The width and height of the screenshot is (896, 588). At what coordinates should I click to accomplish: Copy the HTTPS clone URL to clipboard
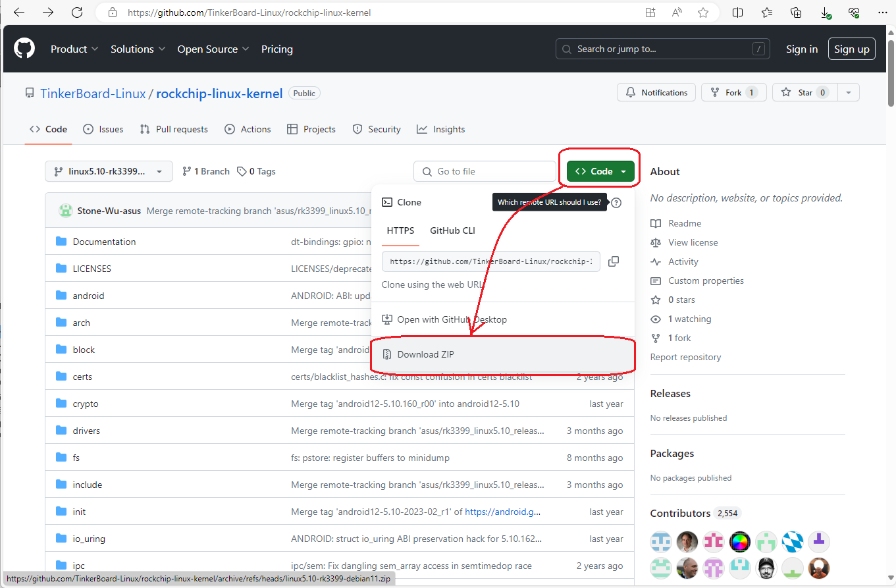coord(613,261)
